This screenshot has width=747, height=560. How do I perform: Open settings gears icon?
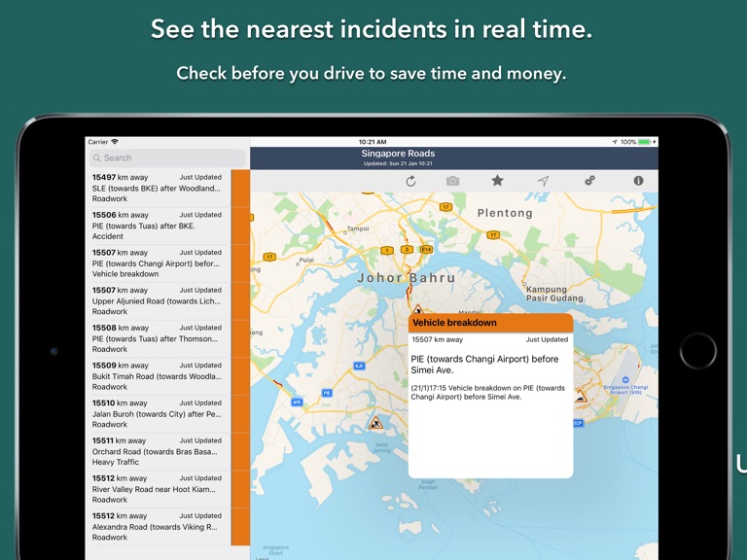[x=589, y=181]
